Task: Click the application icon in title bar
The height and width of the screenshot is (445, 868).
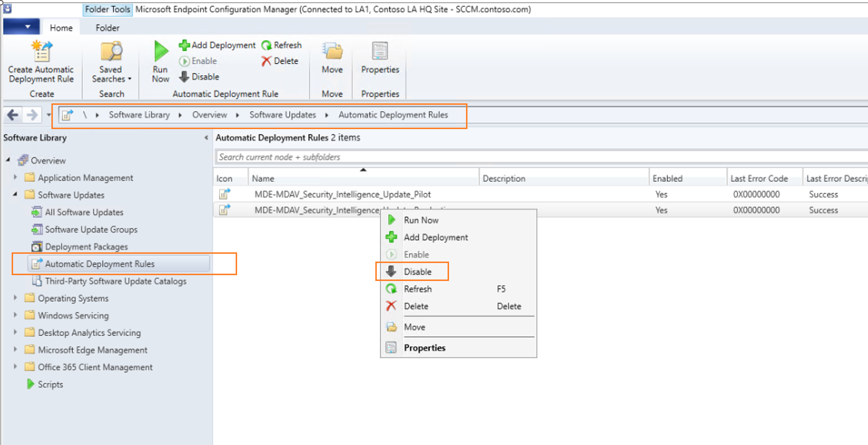Action: [8, 9]
